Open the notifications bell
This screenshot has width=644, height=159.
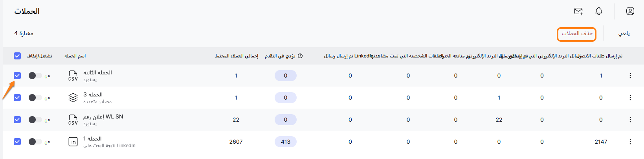(x=599, y=11)
